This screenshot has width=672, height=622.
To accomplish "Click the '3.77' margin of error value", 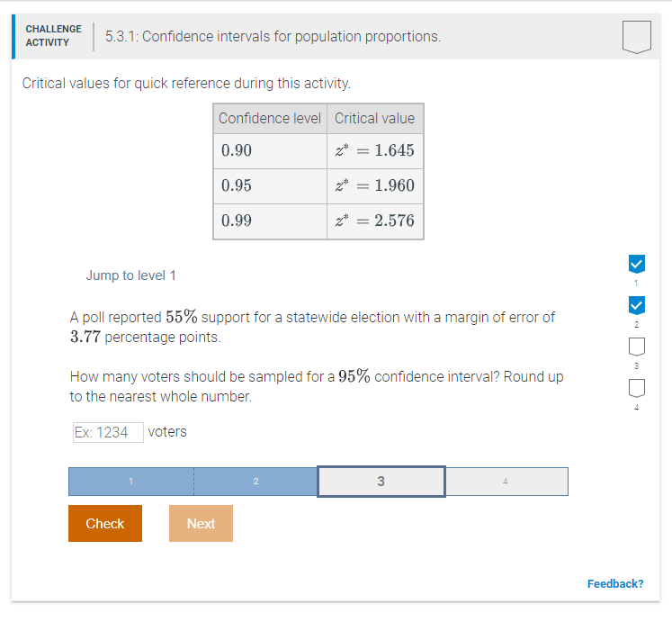I will point(85,337).
